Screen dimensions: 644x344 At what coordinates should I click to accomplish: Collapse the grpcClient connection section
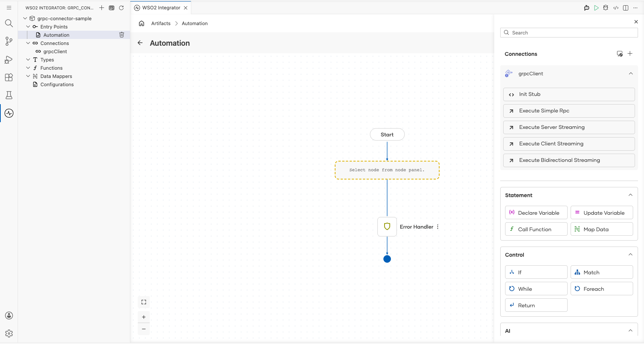(x=631, y=73)
